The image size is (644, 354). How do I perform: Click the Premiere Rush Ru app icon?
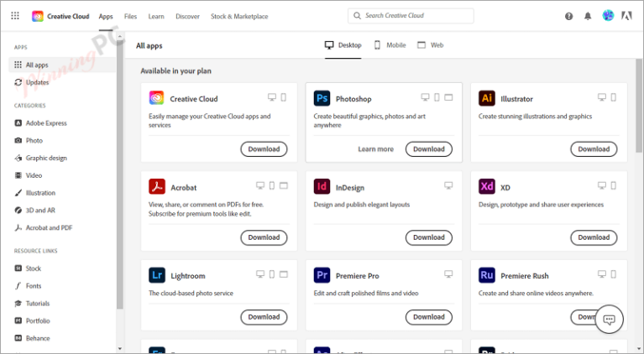[487, 275]
